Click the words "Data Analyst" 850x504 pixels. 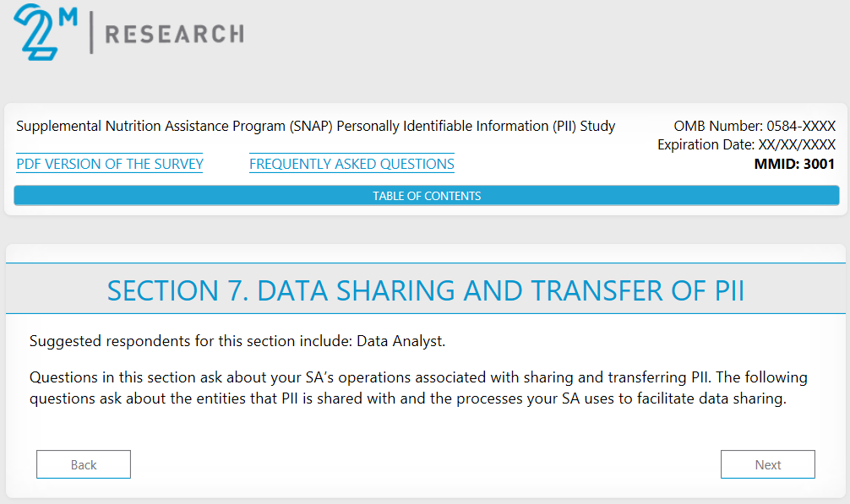click(400, 341)
